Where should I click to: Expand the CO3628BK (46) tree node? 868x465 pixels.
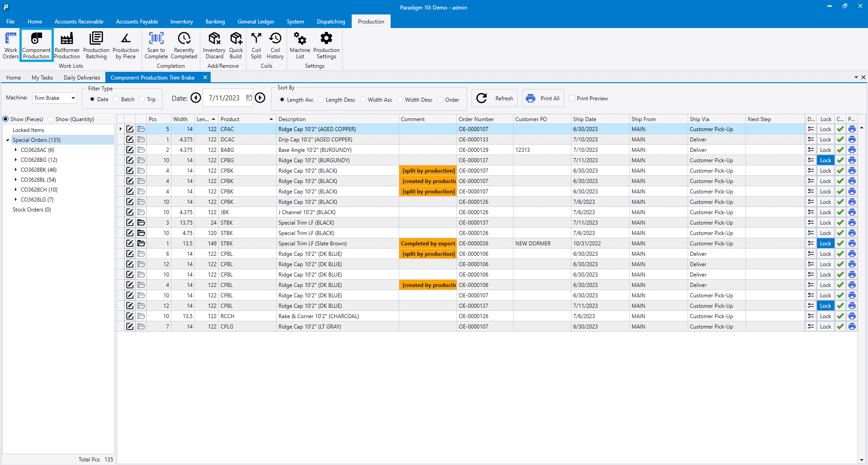pos(16,170)
